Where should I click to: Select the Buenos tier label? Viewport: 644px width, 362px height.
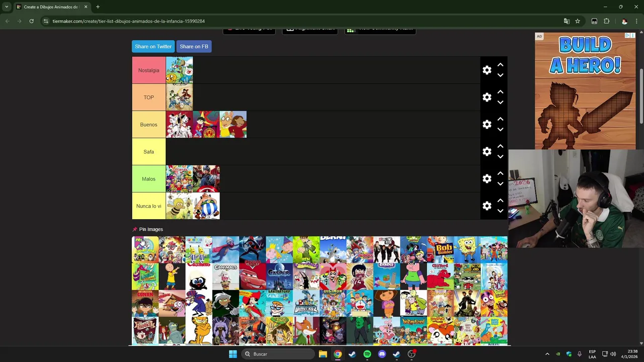148,125
